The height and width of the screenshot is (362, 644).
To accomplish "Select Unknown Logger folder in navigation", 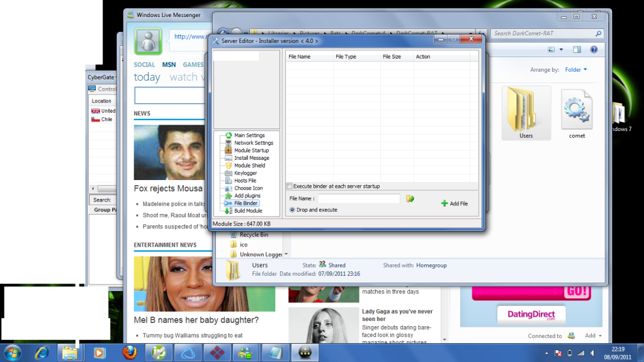I will [x=261, y=254].
